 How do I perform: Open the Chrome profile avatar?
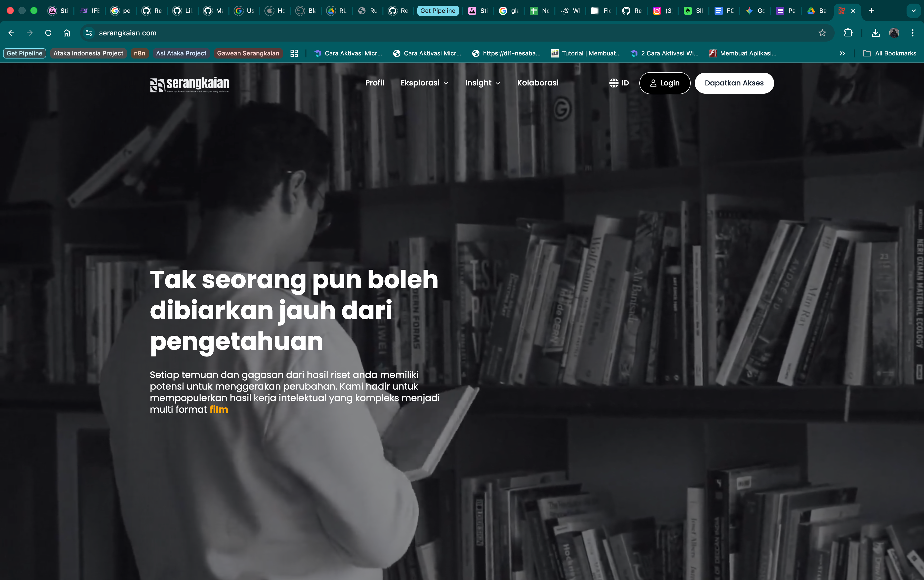point(894,33)
